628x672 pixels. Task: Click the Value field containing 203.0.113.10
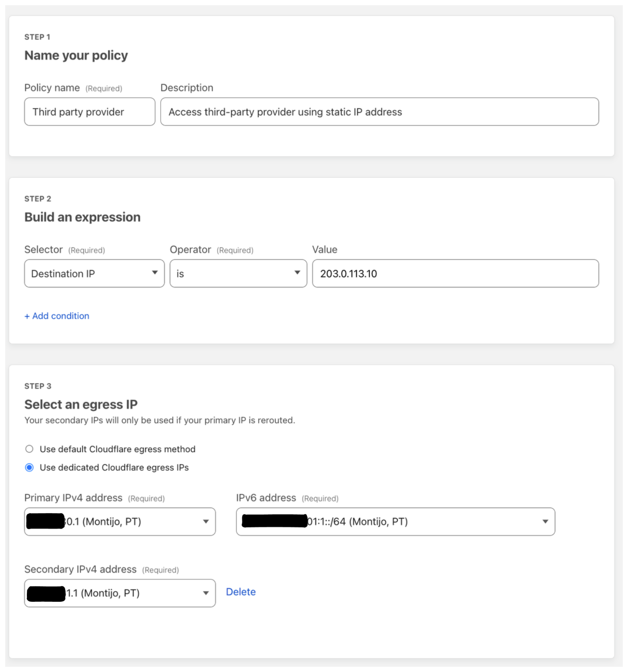click(x=455, y=273)
